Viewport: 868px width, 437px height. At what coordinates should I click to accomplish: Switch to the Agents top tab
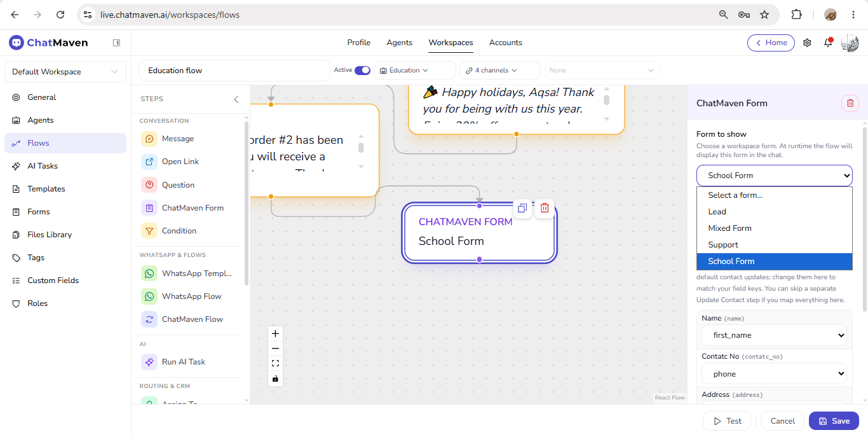pos(400,43)
